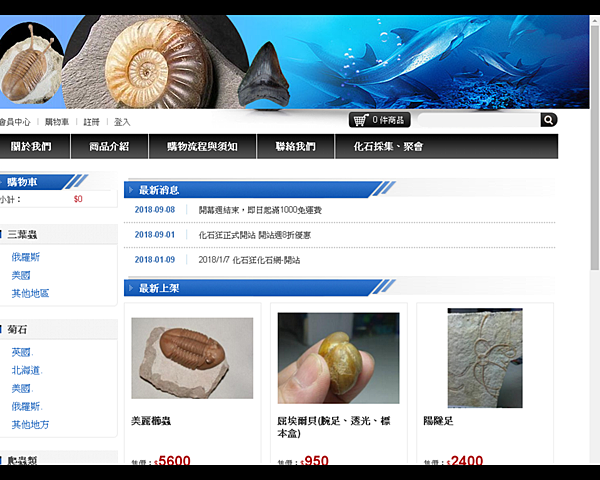The width and height of the screenshot is (600, 480).
Task: Click the search magnifier button
Action: 548,120
